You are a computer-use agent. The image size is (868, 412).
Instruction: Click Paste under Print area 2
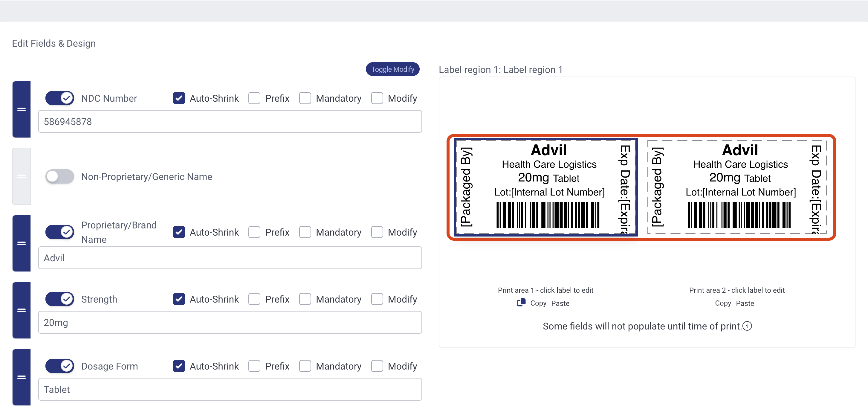tap(745, 303)
